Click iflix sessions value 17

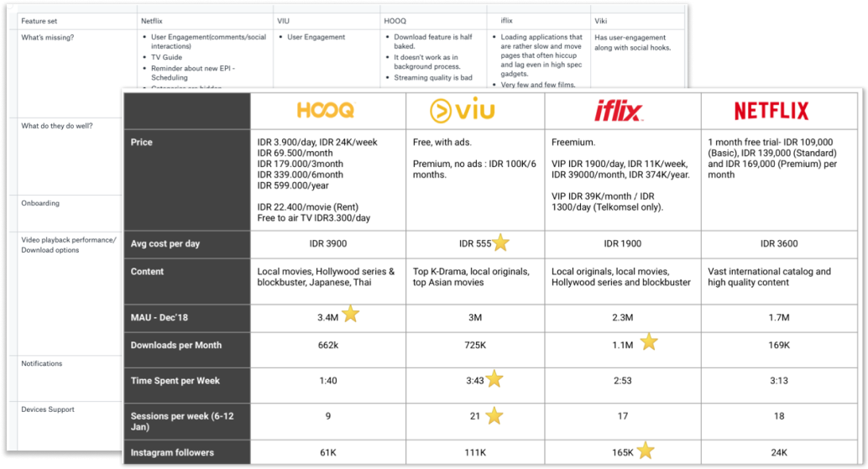(622, 416)
